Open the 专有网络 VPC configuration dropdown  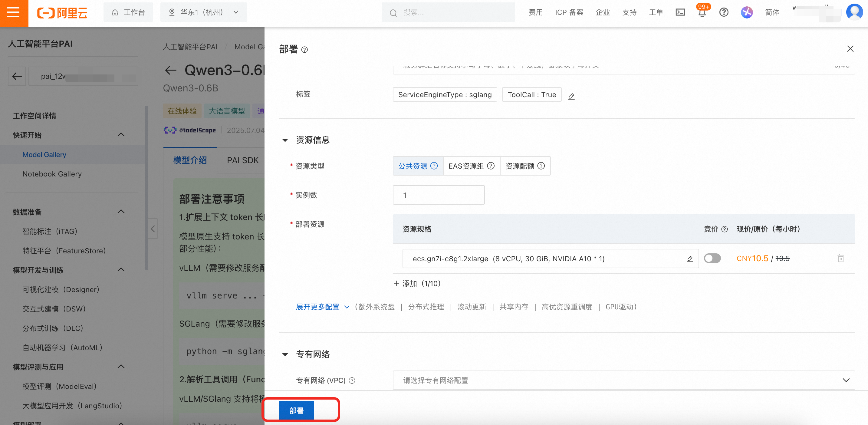click(623, 380)
